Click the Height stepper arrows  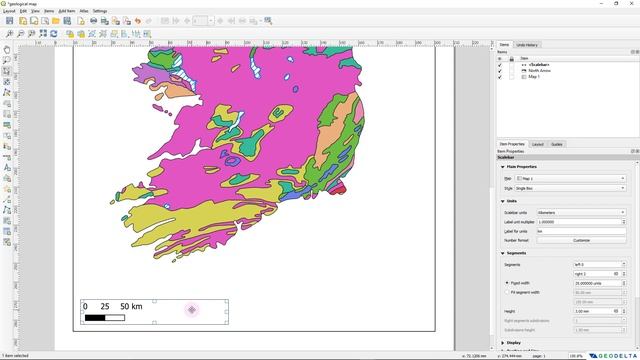pos(624,311)
